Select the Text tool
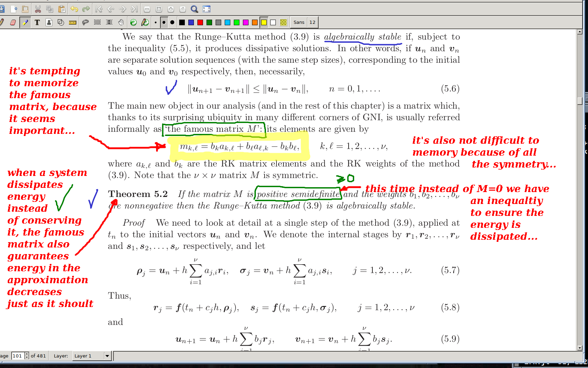The width and height of the screenshot is (588, 368). 37,22
